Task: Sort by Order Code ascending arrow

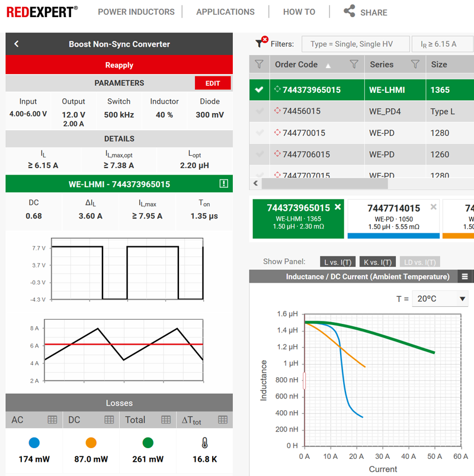Action: tap(328, 66)
